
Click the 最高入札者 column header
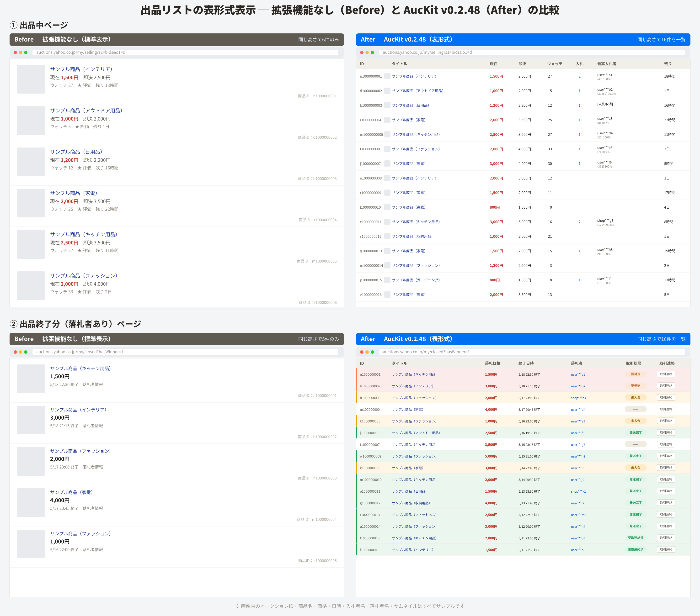point(607,64)
